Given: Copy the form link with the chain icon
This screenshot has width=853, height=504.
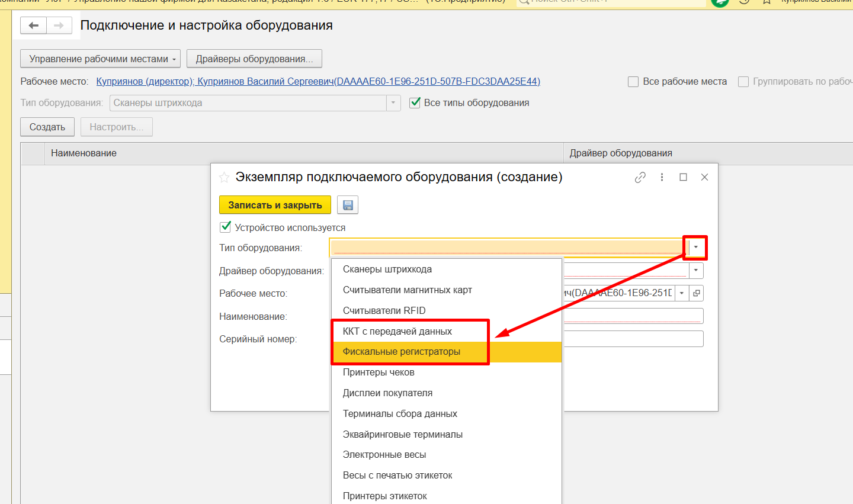Looking at the screenshot, I should point(640,177).
